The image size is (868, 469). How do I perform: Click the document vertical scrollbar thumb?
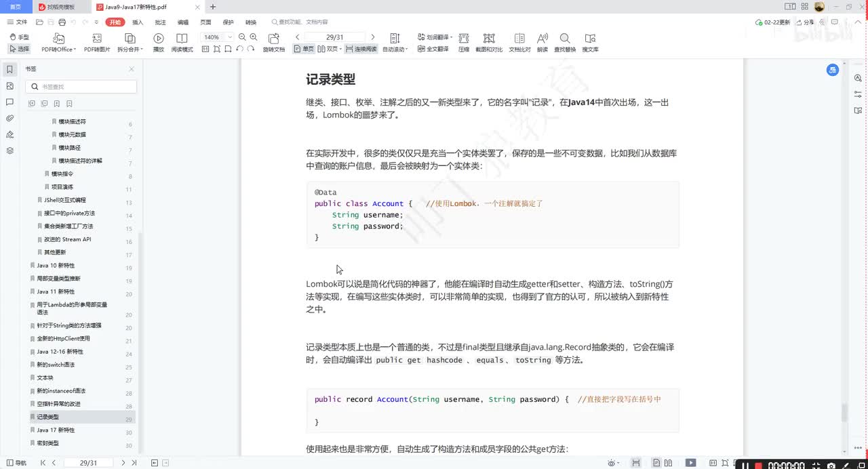point(844,412)
